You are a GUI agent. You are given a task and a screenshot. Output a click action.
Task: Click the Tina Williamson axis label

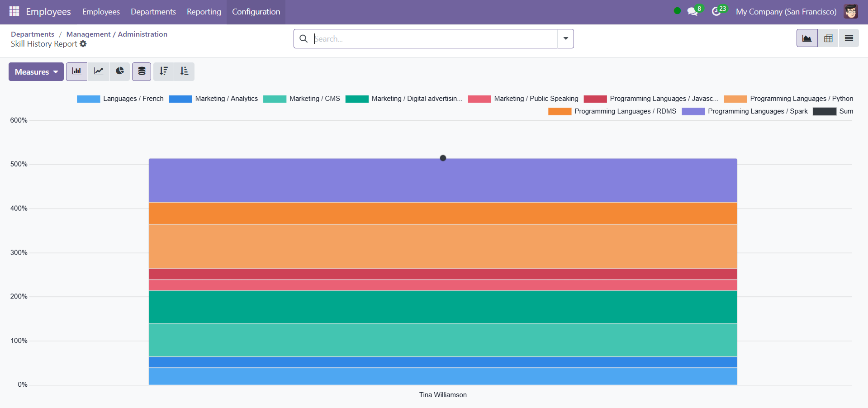point(443,395)
